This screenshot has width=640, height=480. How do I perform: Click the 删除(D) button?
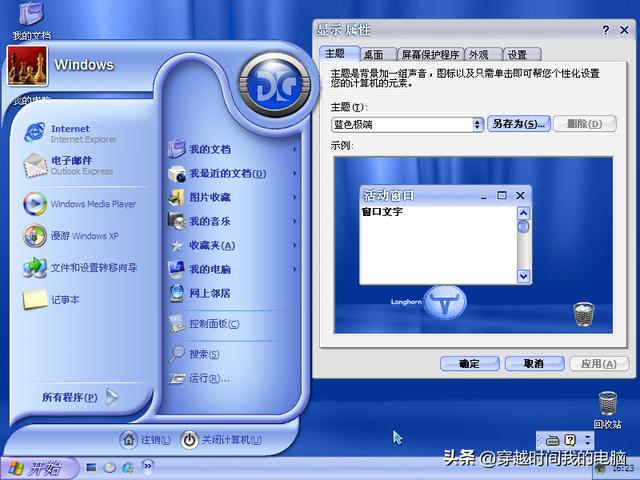584,124
